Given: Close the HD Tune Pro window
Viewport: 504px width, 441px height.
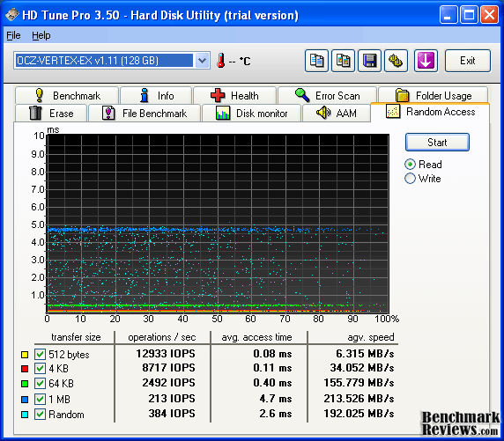Looking at the screenshot, I should 489,14.
